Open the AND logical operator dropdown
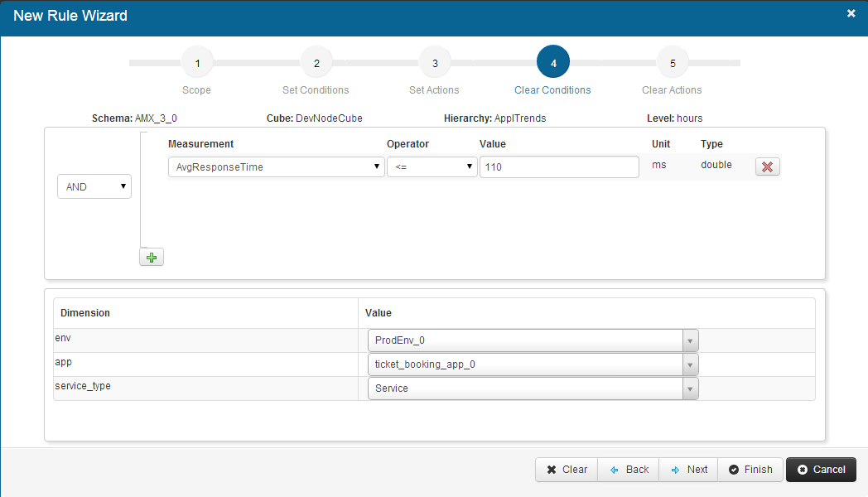 pyautogui.click(x=94, y=187)
